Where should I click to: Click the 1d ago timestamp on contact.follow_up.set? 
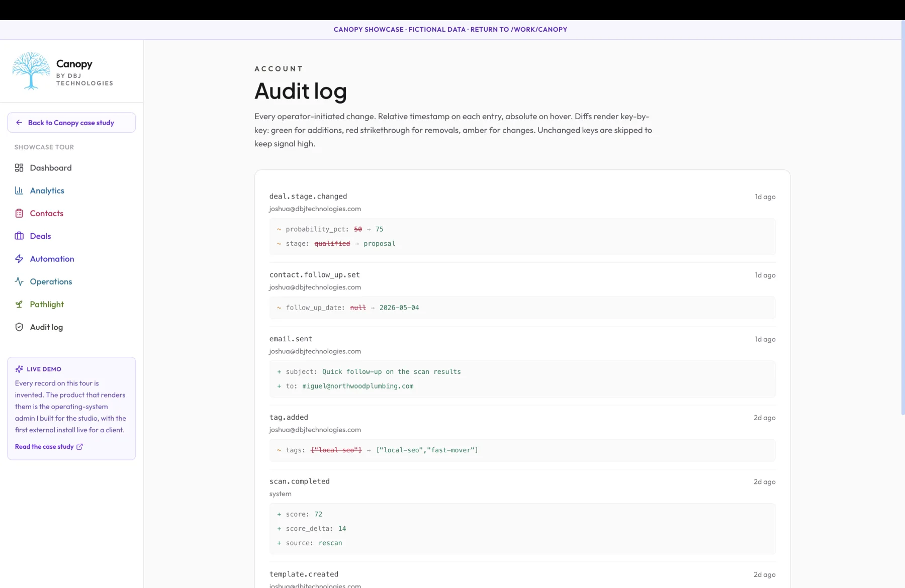(x=765, y=275)
